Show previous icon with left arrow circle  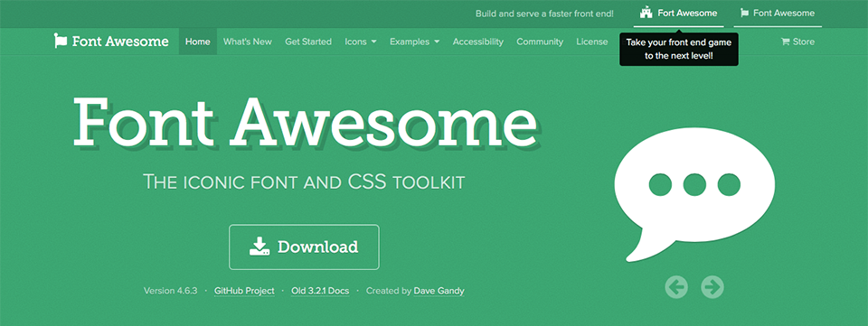pyautogui.click(x=676, y=287)
